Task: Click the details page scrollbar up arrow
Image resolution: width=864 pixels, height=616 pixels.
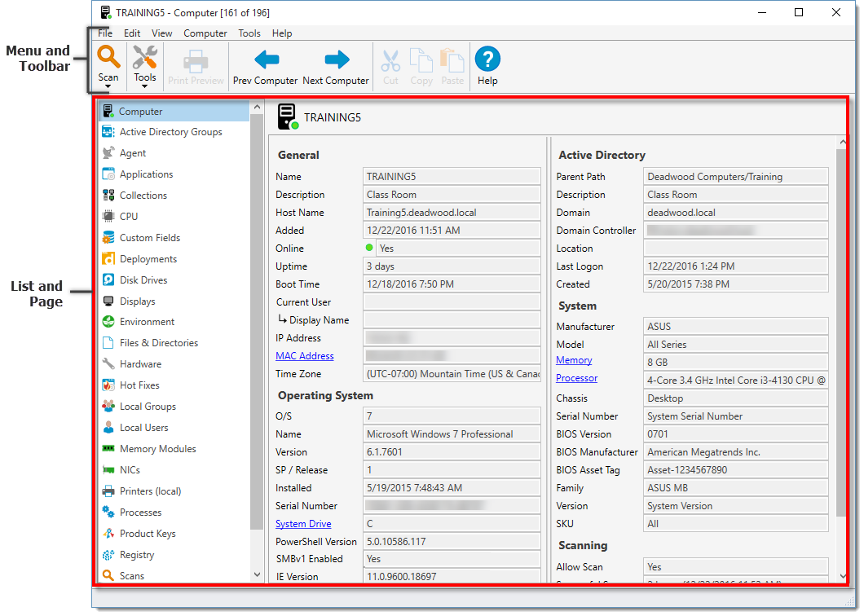Action: tap(842, 142)
